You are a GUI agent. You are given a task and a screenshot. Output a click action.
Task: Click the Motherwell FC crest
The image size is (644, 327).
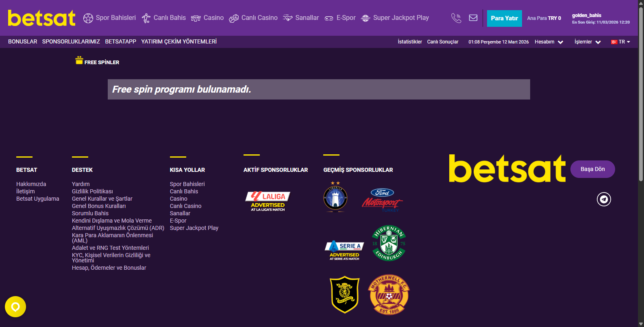coord(389,295)
